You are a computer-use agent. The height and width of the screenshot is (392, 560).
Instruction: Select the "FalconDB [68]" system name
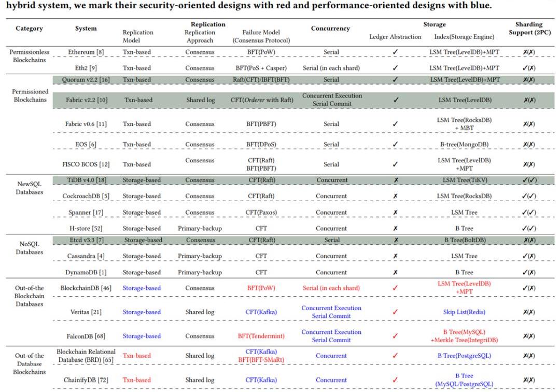tap(86, 336)
